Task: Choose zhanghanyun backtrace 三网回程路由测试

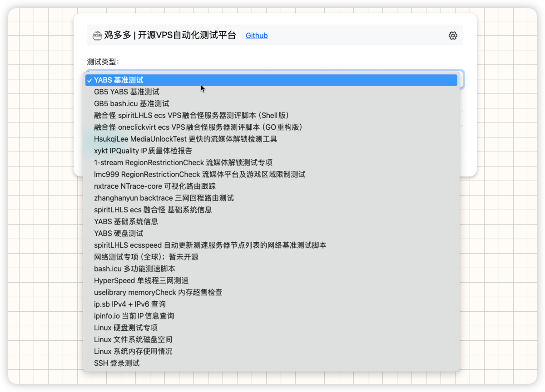Action: (164, 198)
